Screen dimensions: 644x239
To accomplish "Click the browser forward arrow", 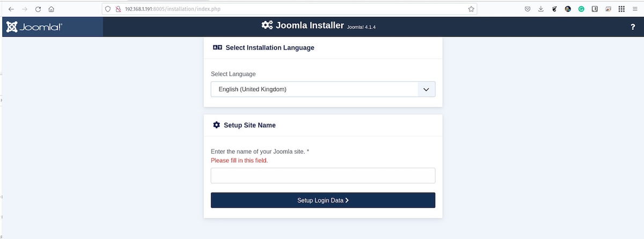I will tap(25, 9).
